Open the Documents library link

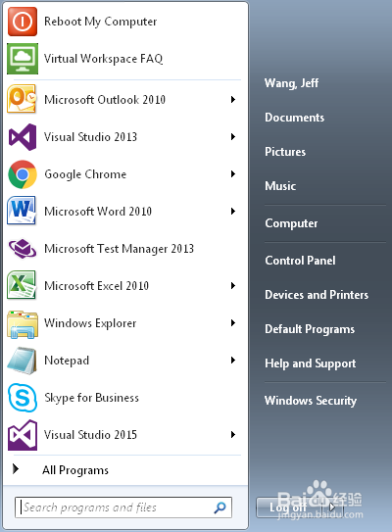[x=295, y=118]
